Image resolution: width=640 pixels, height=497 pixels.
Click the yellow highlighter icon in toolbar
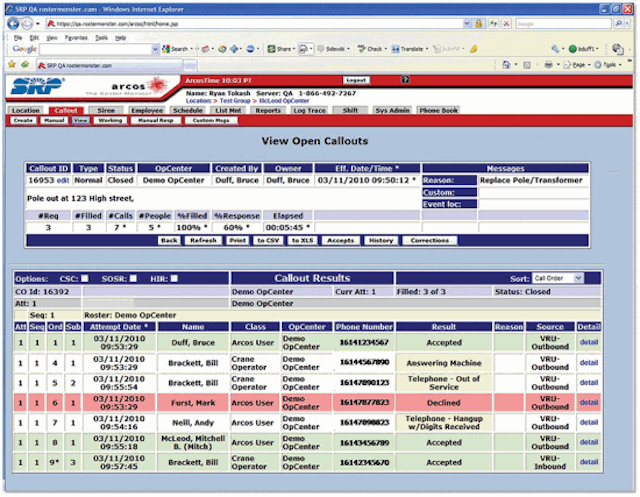point(473,49)
